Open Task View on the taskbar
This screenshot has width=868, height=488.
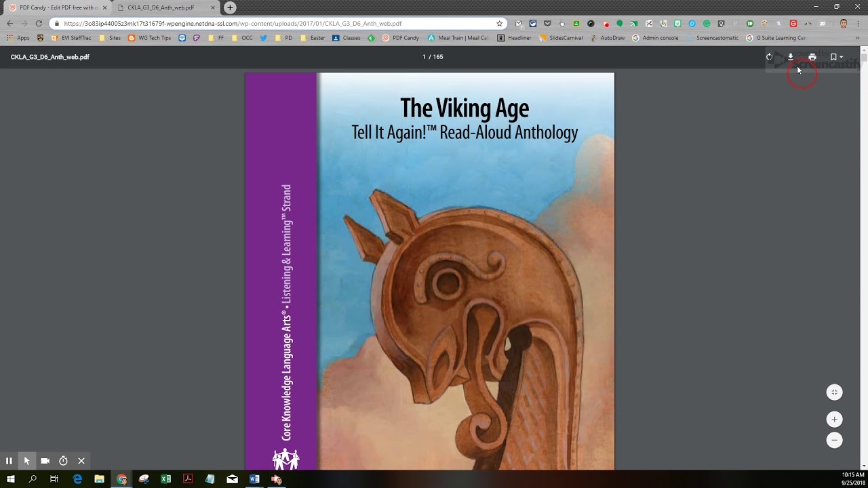click(54, 479)
